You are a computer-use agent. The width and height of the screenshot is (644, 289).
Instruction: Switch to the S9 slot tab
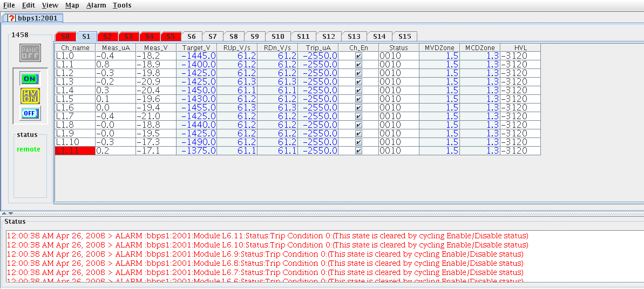pyautogui.click(x=255, y=37)
